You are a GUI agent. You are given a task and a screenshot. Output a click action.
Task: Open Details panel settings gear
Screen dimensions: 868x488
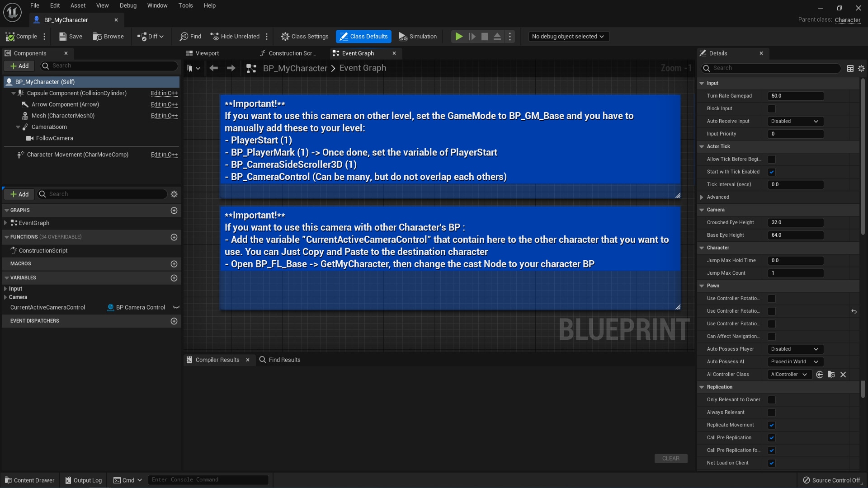[x=861, y=68]
